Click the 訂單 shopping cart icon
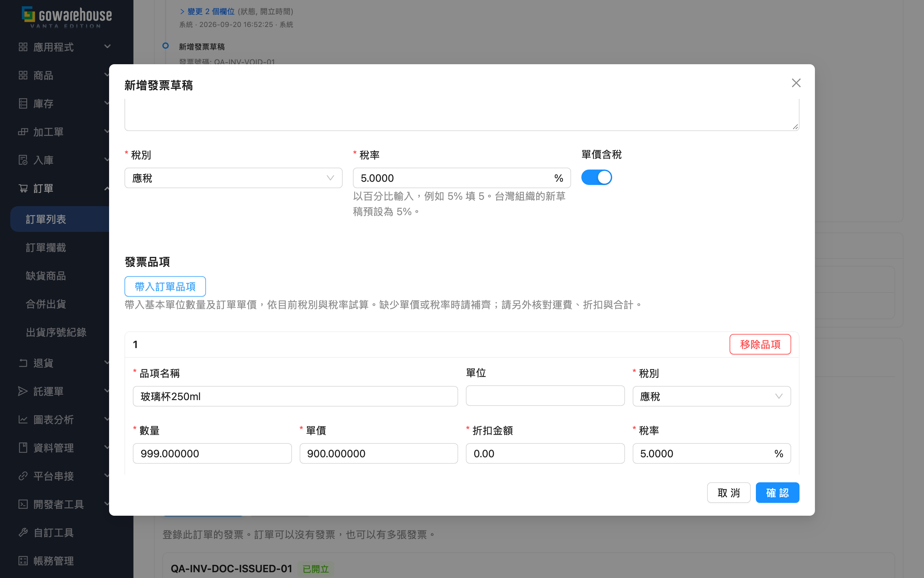924x578 pixels. [x=23, y=188]
